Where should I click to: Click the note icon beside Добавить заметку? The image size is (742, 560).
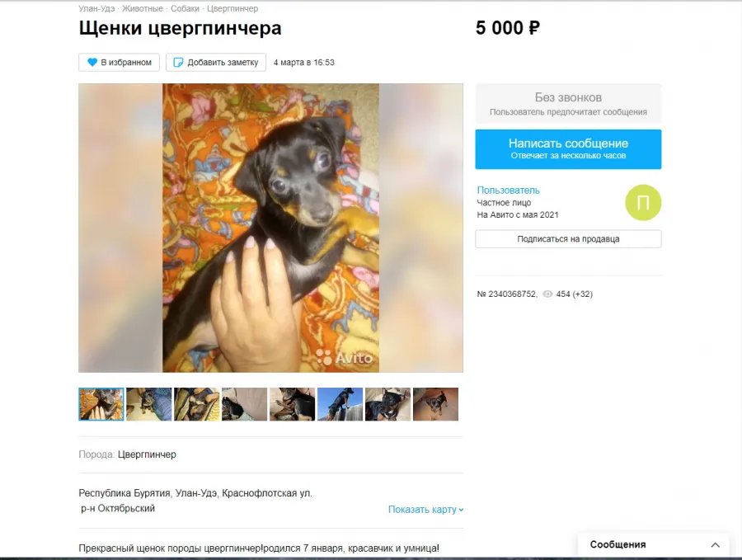point(178,63)
